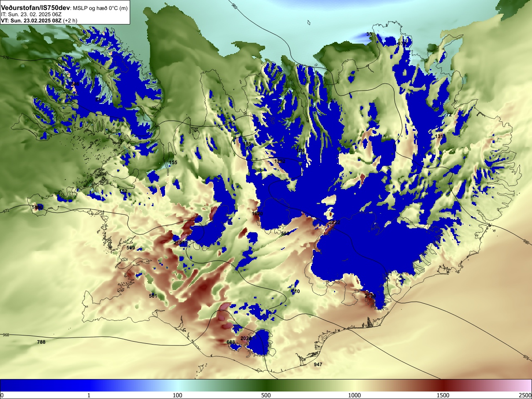Click the 500 tick label on color bar
Screen dimensions: 532x399
point(266,395)
